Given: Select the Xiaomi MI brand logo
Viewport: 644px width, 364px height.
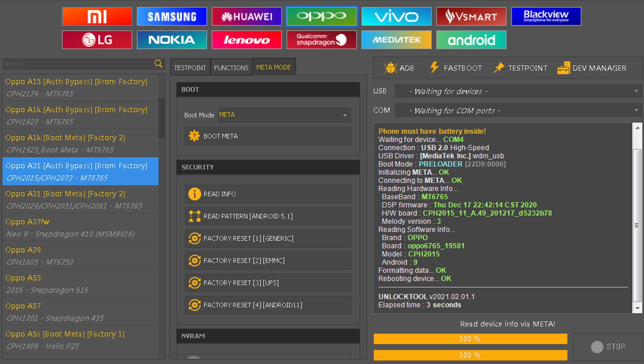Looking at the screenshot, I should pos(97,16).
